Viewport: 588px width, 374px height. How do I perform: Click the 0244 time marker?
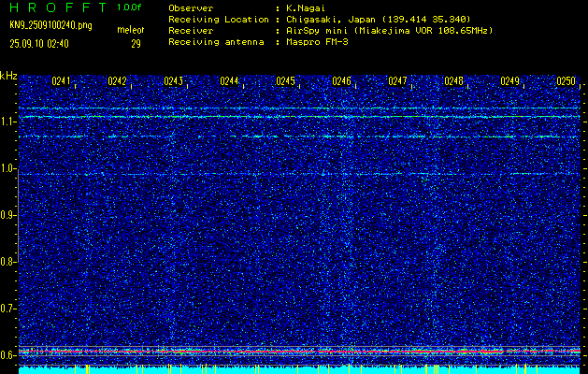coord(230,81)
